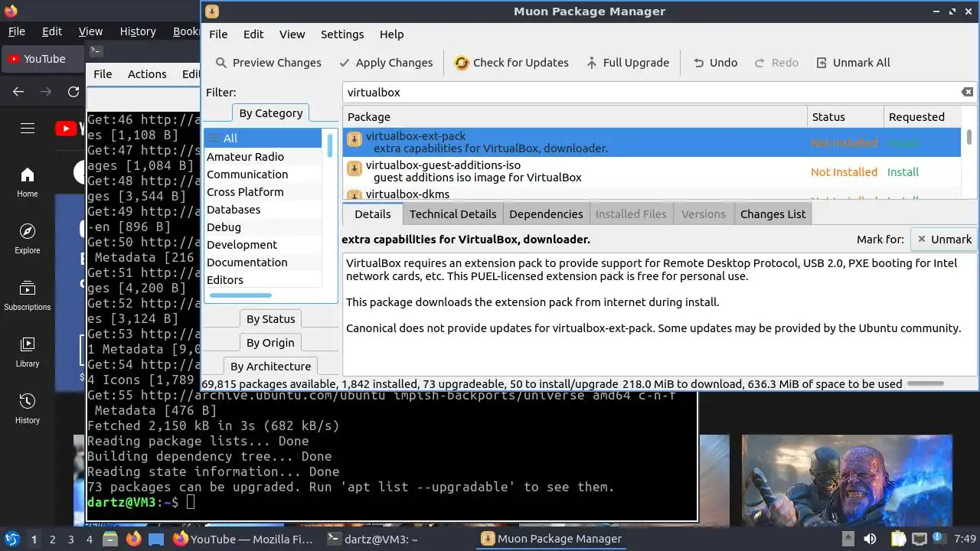Click the package list vertical scrollbar
980x551 pixels.
tap(969, 136)
